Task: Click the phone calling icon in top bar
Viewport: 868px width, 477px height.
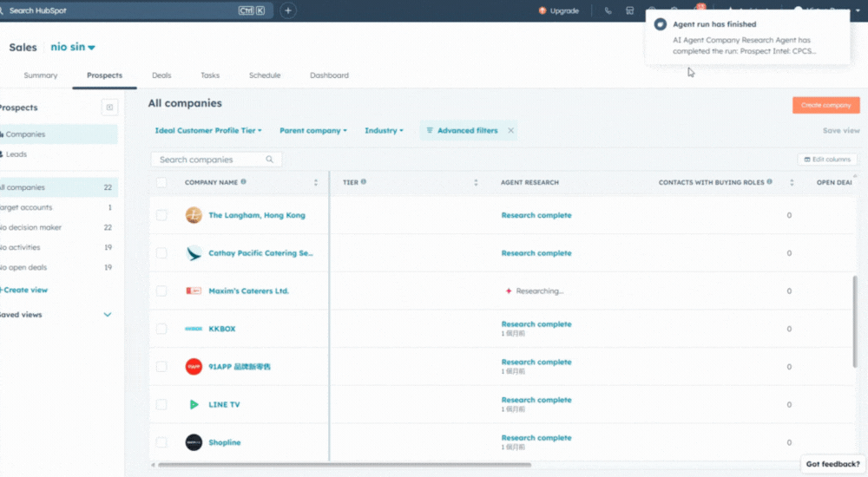Action: pyautogui.click(x=608, y=10)
